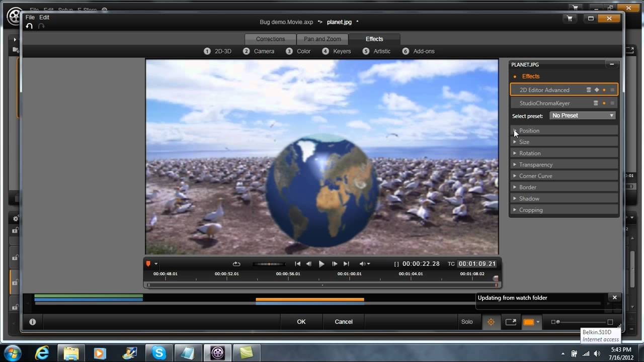The width and height of the screenshot is (644, 362).
Task: Switch to the Corrections tab
Action: (270, 39)
